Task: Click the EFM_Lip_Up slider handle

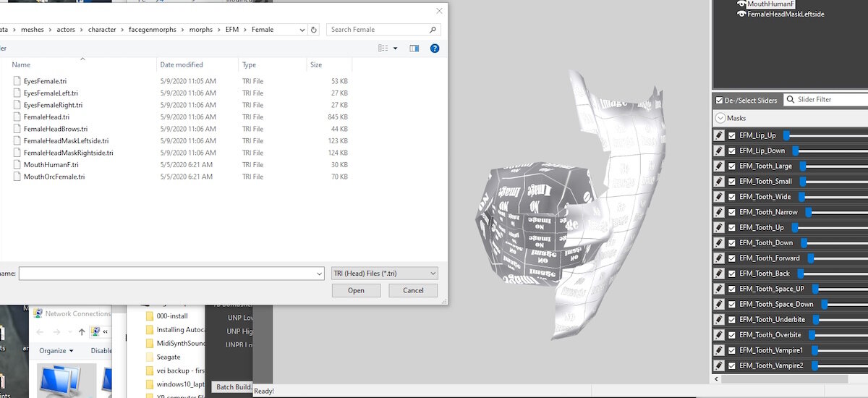Action: [786, 135]
